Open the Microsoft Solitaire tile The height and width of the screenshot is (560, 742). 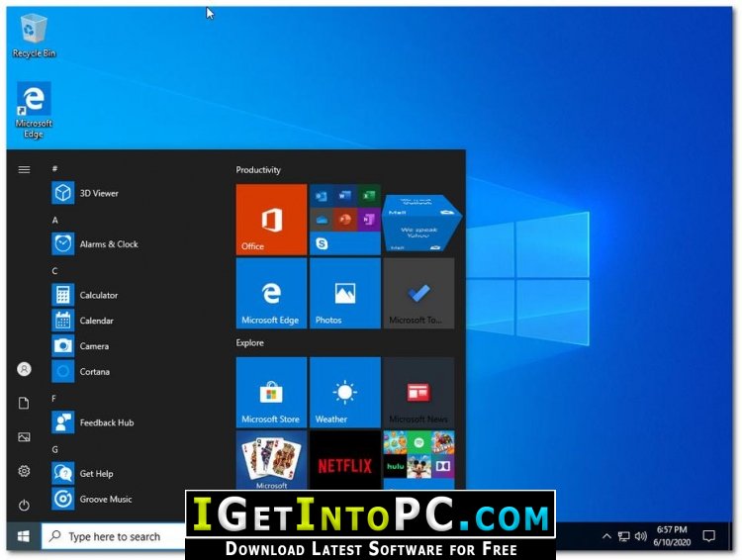pyautogui.click(x=271, y=460)
